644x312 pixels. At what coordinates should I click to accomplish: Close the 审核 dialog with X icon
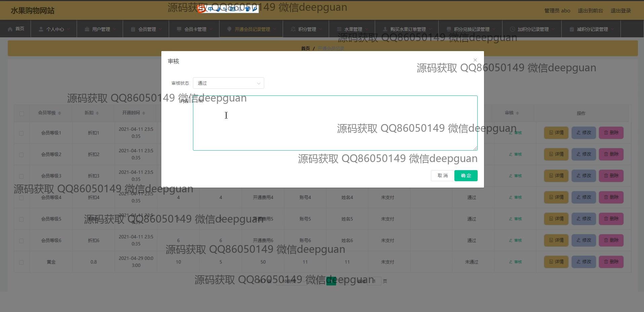475,60
